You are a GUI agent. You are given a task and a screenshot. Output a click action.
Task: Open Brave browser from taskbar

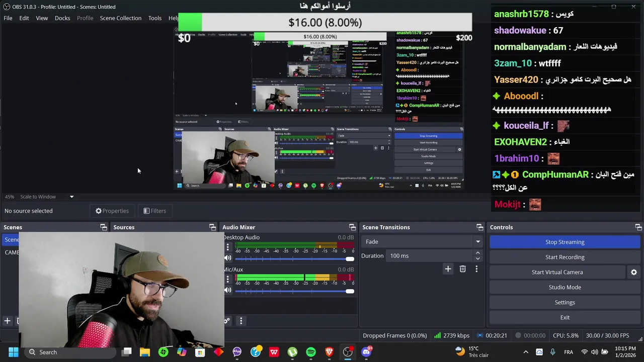click(x=329, y=352)
